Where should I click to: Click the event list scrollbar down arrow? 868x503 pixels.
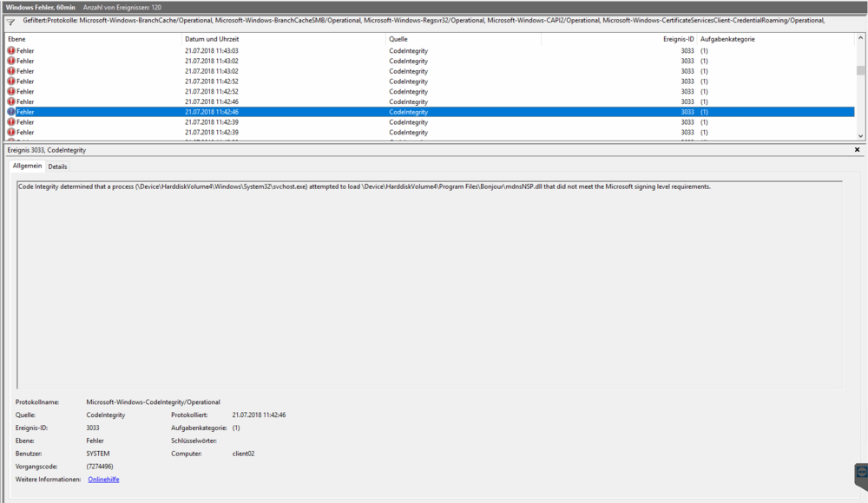860,136
